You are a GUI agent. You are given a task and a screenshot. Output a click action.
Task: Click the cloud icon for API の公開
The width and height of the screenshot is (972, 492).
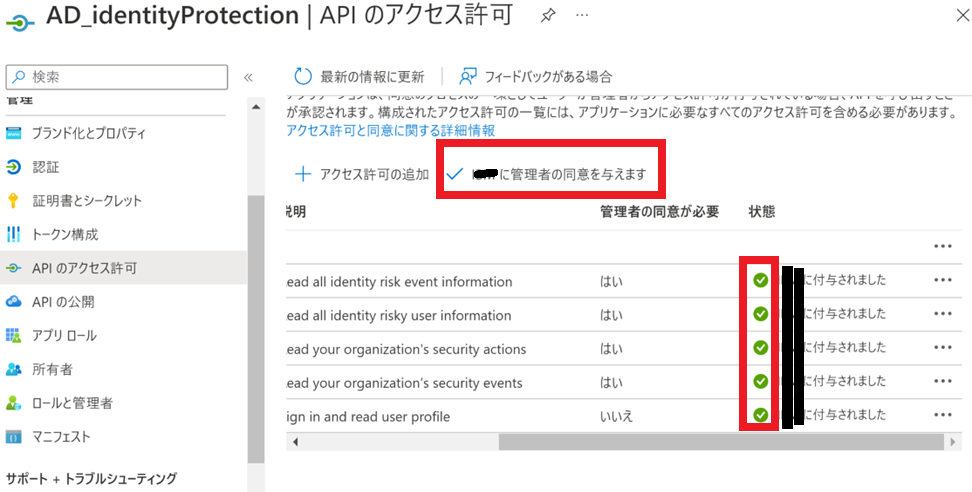[13, 301]
